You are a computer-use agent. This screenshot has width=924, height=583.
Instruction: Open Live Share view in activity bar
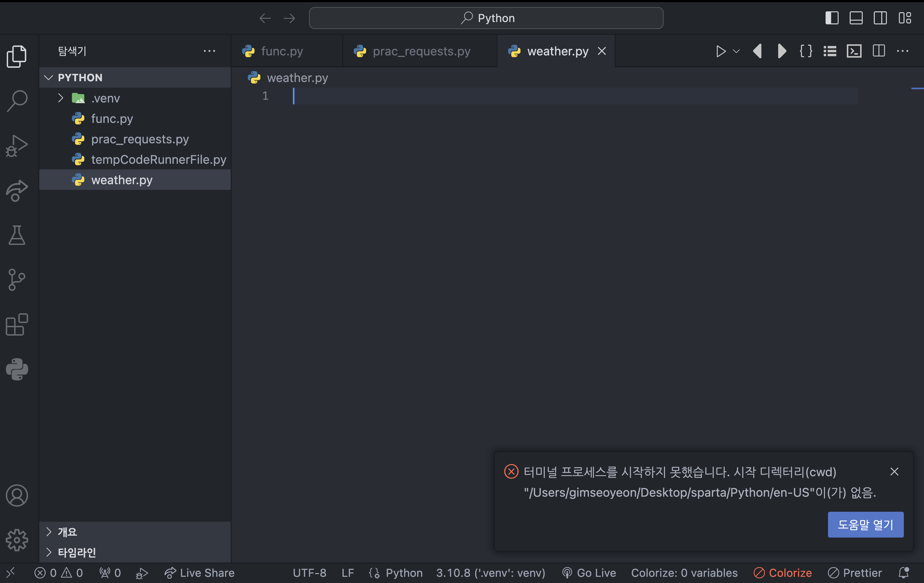coord(17,190)
